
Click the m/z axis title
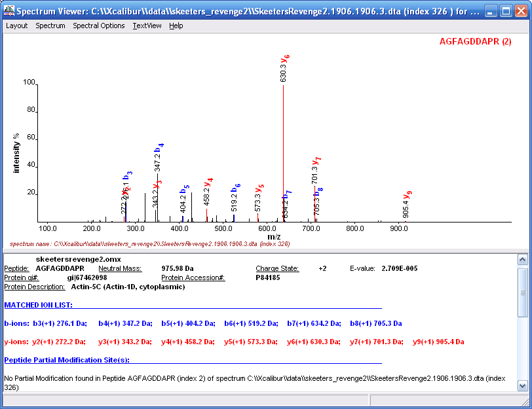tap(274, 237)
